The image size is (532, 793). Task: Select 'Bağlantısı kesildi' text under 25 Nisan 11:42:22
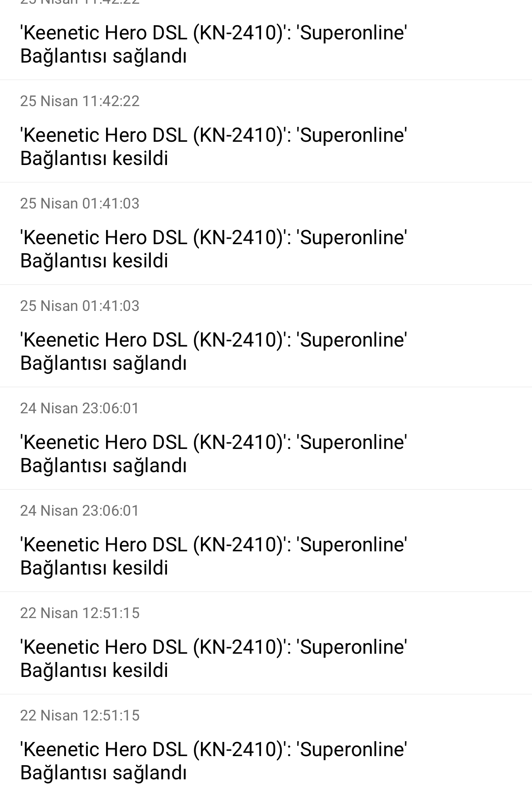click(x=94, y=159)
